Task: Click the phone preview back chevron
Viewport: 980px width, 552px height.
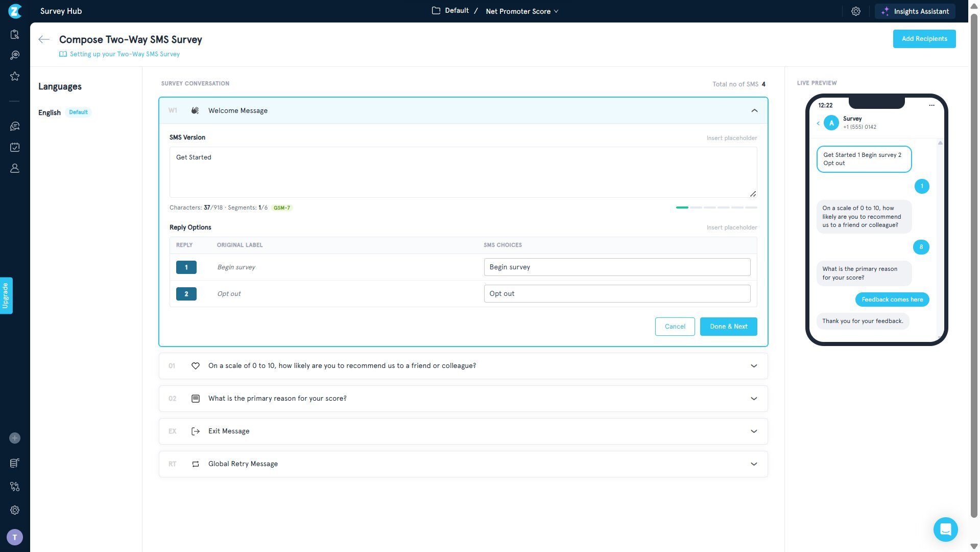Action: [818, 123]
